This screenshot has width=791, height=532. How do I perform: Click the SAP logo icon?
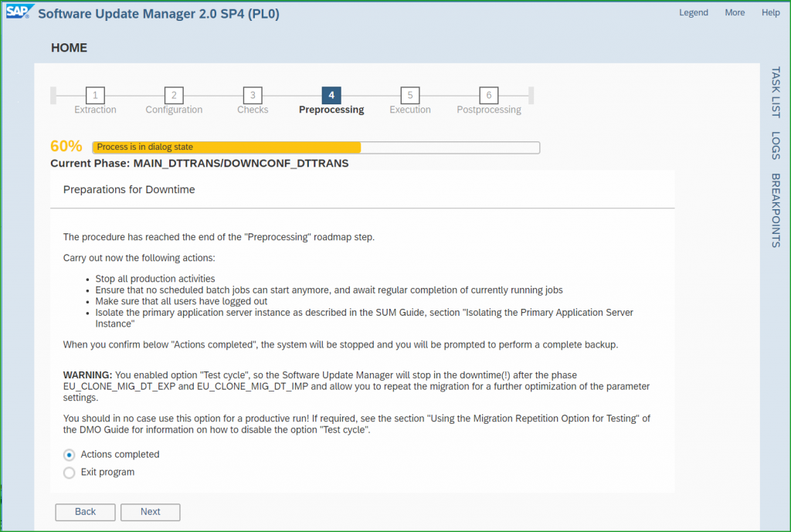(x=19, y=12)
